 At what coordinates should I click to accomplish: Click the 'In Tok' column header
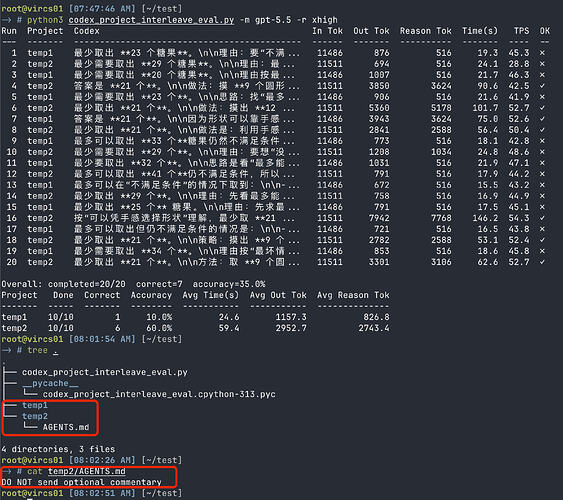coord(327,31)
